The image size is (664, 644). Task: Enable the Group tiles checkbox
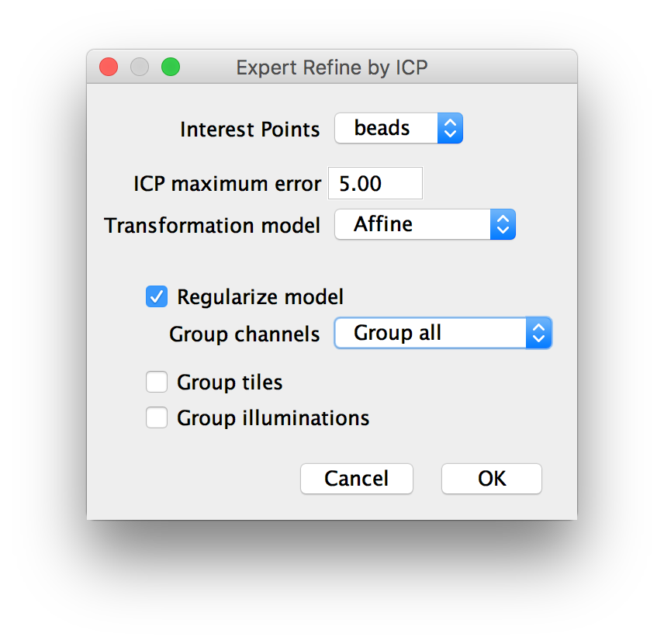pos(157,383)
